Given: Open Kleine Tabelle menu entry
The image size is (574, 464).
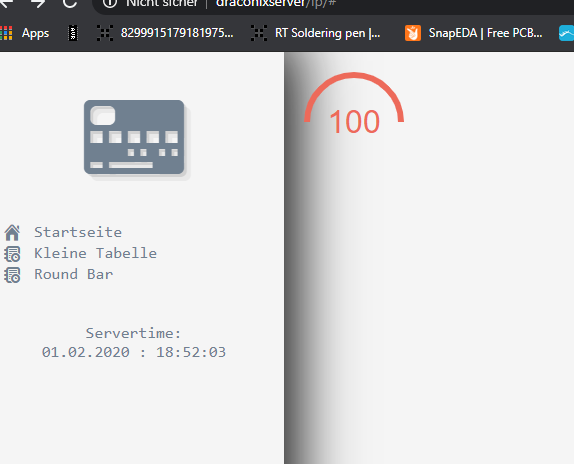Looking at the screenshot, I should coord(96,253).
